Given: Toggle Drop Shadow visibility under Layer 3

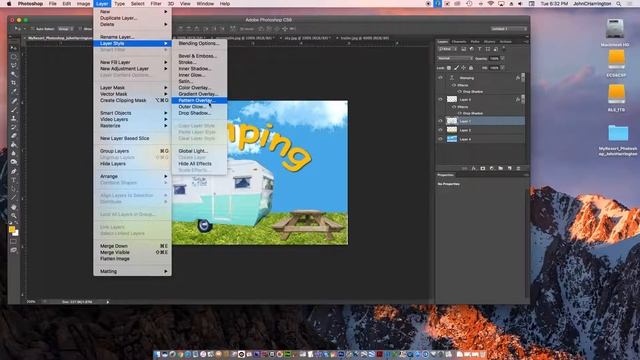Looking at the screenshot, I should point(460,113).
